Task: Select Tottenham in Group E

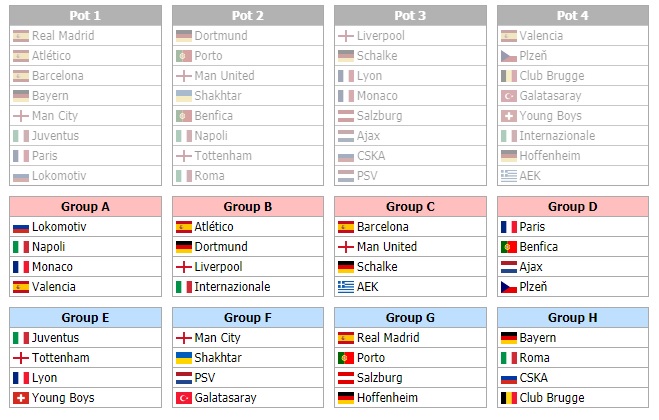Action: click(x=61, y=358)
